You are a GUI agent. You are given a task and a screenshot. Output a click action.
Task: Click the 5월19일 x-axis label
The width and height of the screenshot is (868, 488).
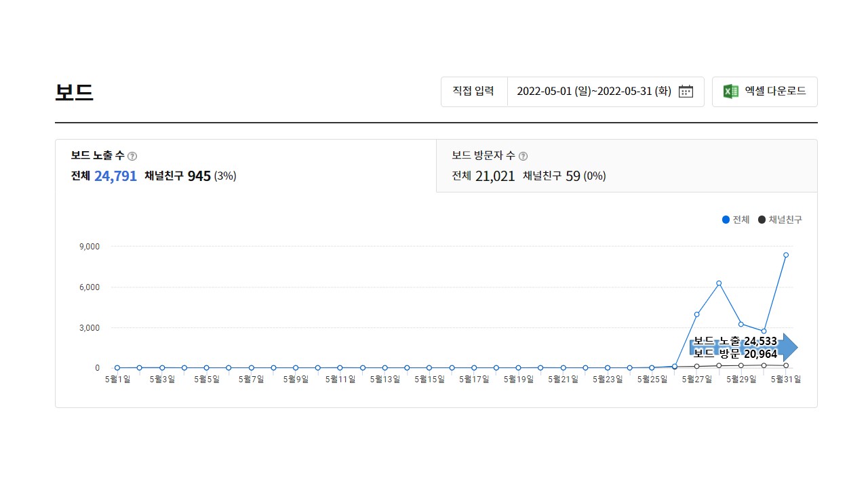point(518,380)
